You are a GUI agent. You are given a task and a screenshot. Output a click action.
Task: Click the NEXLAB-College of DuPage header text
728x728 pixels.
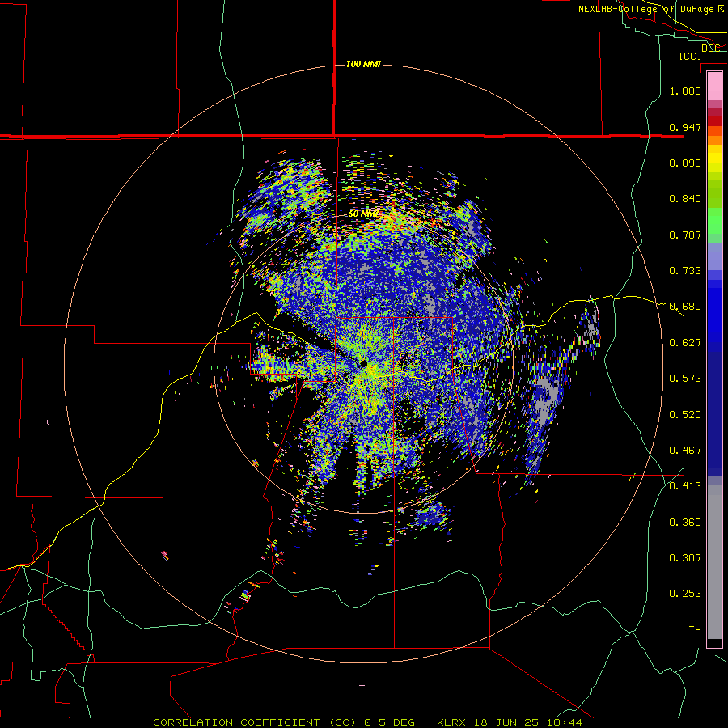(x=650, y=9)
